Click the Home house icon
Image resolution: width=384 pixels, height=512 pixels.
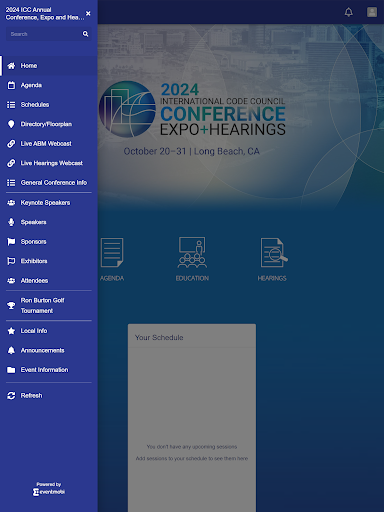11,66
